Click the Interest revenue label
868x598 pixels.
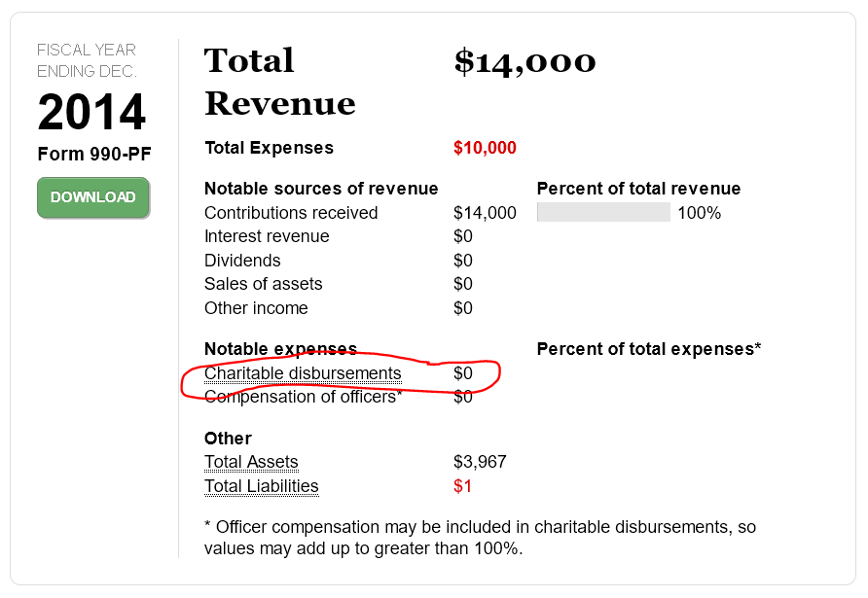(x=267, y=236)
